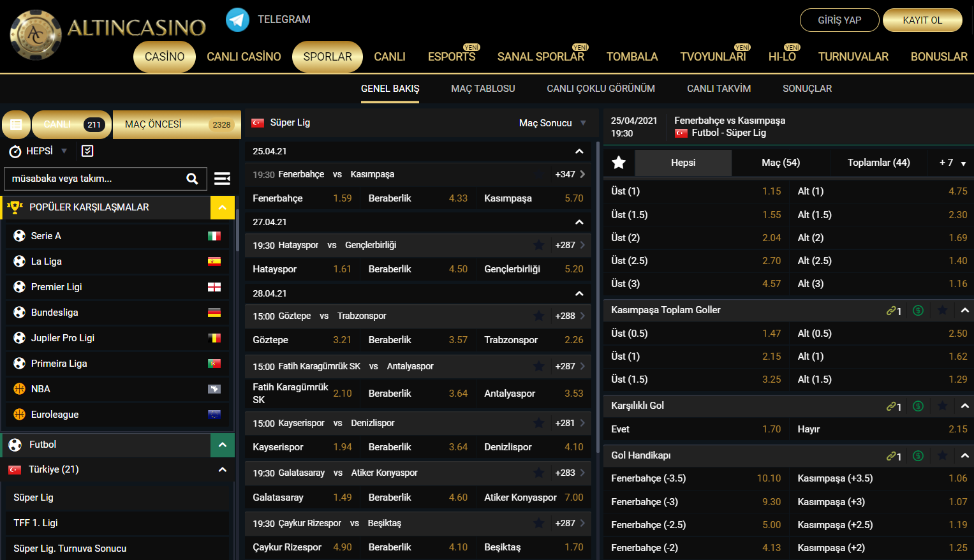Pick Üst (2.5) odds 2.70
Screen dimensions: 974x560
[696, 261]
